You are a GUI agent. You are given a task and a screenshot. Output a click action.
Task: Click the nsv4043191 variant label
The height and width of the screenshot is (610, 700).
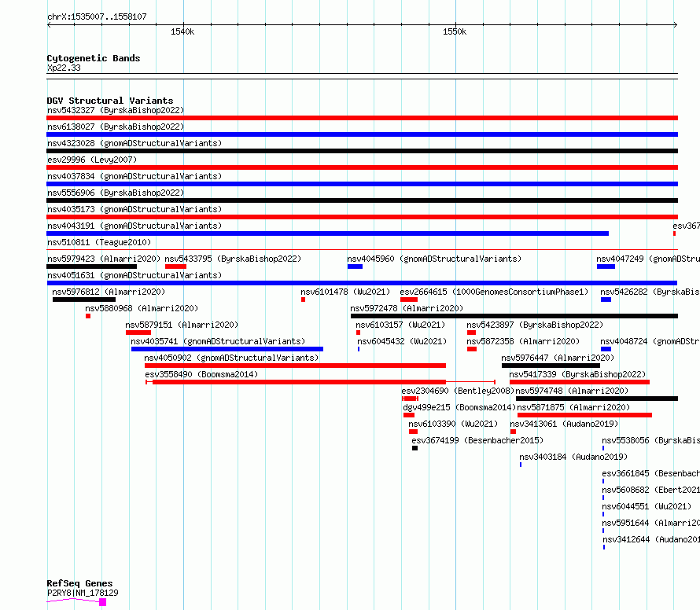[134, 226]
